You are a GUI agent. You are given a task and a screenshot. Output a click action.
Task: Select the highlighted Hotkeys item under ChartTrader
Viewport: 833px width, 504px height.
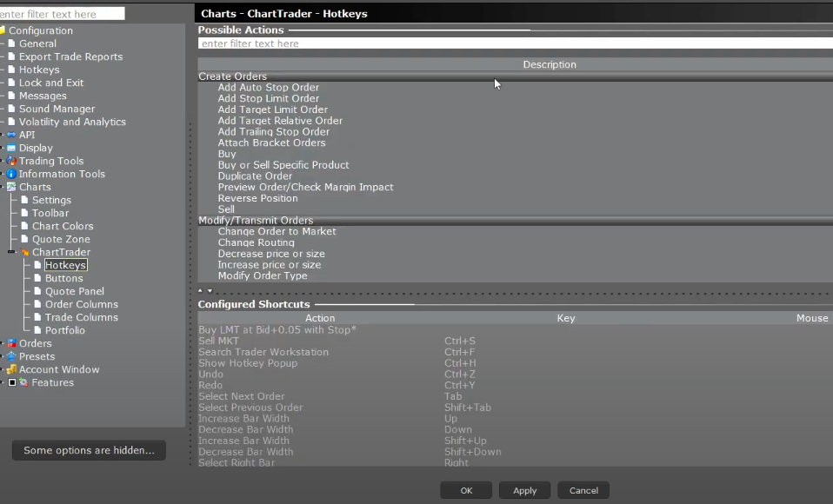tap(65, 265)
